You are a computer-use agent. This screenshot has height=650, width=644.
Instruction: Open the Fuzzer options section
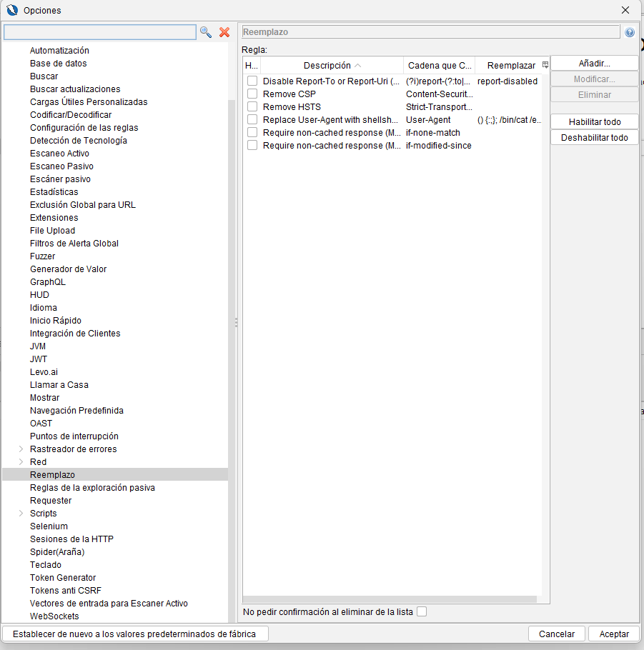[42, 256]
